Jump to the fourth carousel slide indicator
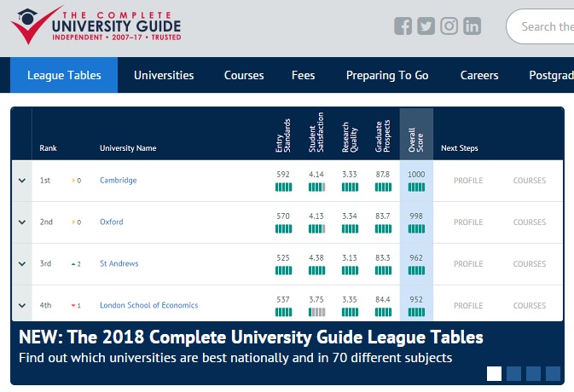Screen dimensions: 574x392 [553, 373]
